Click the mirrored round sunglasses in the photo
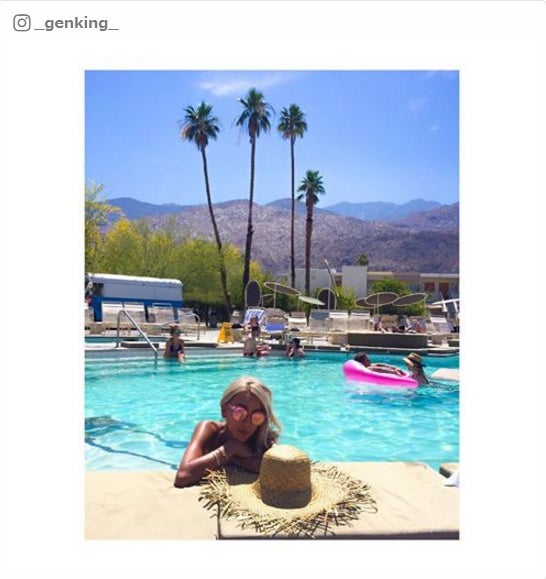Screen dimensions: 546x579 click(248, 414)
